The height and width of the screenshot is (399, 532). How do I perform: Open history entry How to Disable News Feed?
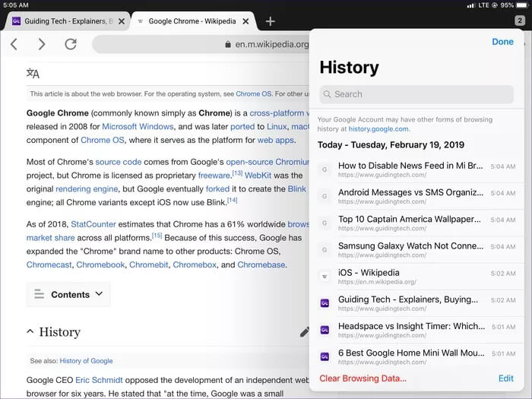pos(417,169)
